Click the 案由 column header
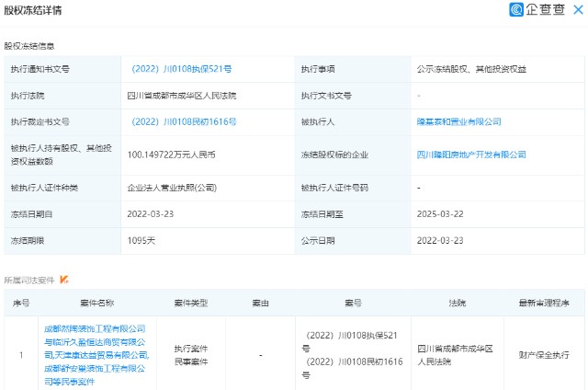The height and width of the screenshot is (390, 588). coord(260,303)
